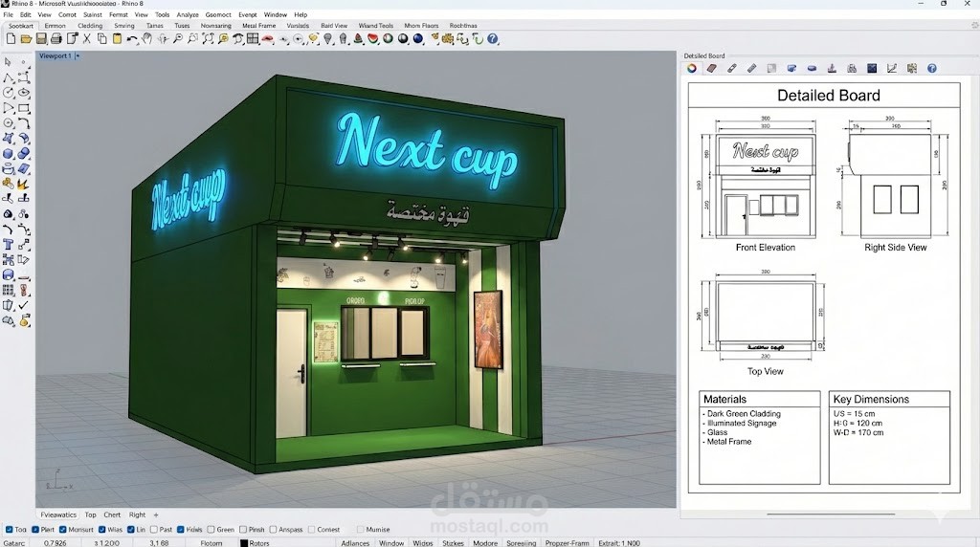
Task: Enable the Green snap checkbox
Action: [212, 529]
